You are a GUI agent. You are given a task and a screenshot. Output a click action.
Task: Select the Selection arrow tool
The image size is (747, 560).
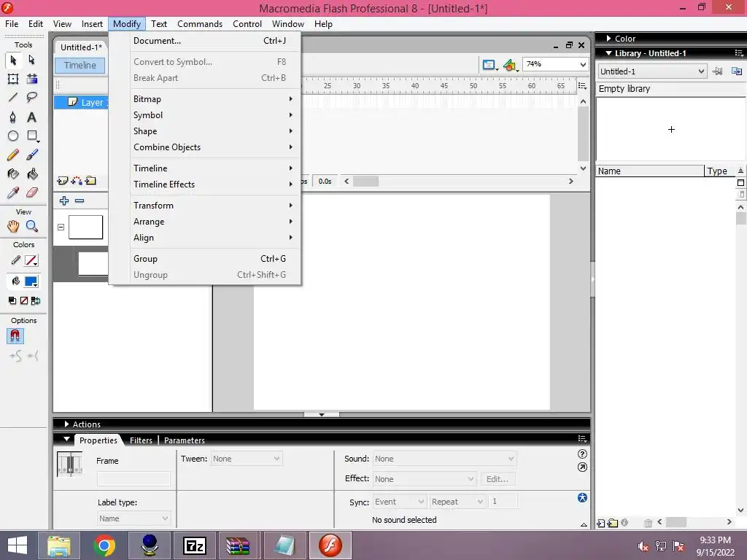pyautogui.click(x=13, y=60)
